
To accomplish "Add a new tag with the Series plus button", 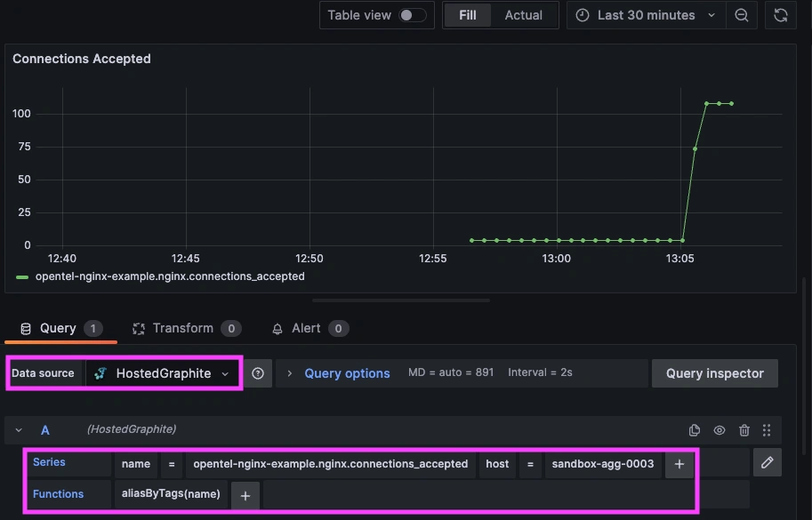I will 679,464.
